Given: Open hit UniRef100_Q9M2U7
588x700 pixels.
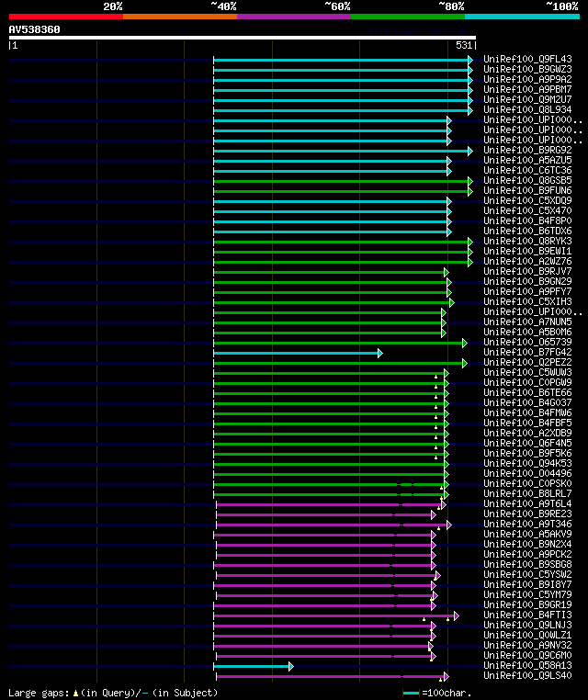Looking at the screenshot, I should point(527,99).
